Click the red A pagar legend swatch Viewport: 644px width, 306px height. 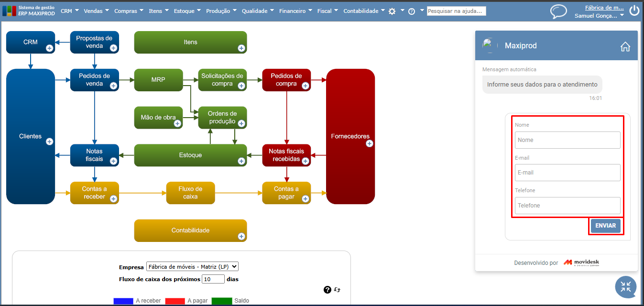pyautogui.click(x=175, y=301)
